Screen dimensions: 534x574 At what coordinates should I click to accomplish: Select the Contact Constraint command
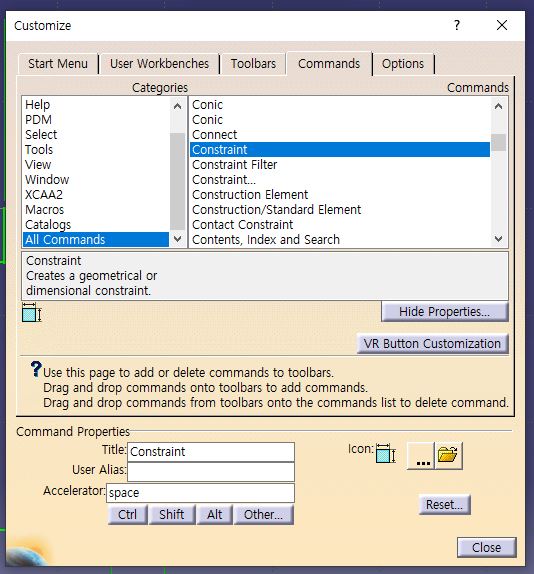[340, 225]
